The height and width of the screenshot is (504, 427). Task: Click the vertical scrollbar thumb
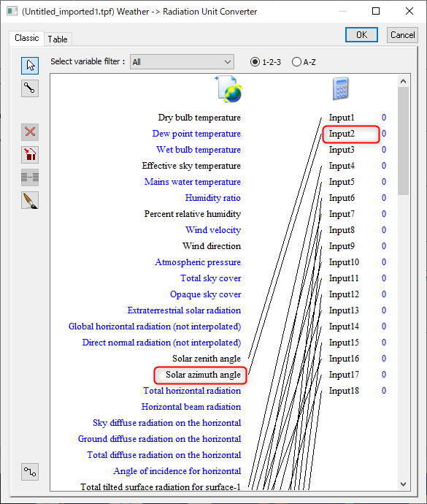(403, 141)
